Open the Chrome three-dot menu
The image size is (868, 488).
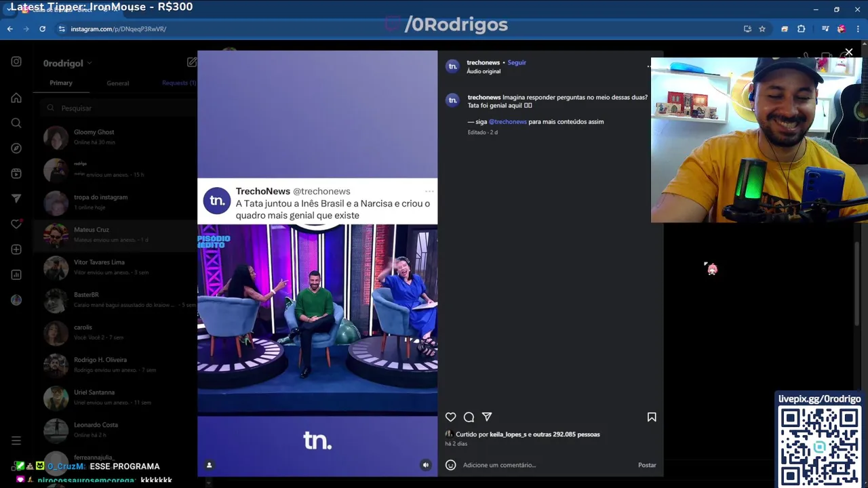858,29
